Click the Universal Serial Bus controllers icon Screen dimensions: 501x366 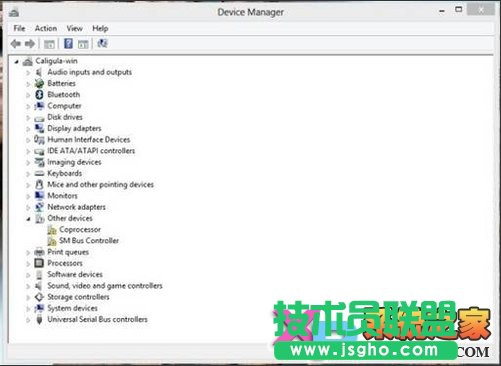(39, 319)
